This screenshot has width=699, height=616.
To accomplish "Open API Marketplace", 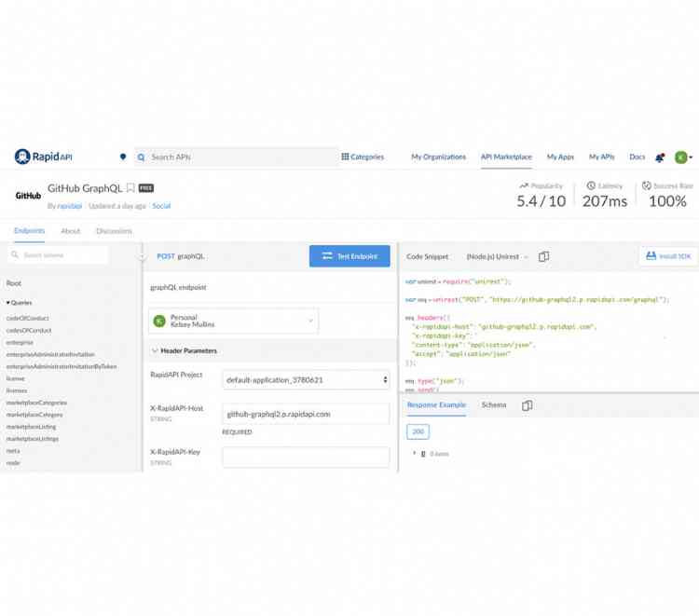I will click(x=506, y=157).
